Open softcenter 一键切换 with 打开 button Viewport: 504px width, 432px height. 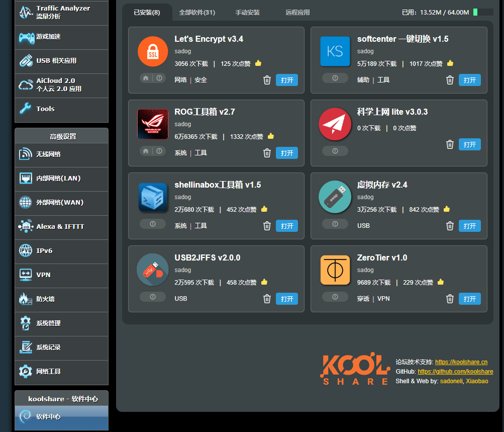(470, 80)
